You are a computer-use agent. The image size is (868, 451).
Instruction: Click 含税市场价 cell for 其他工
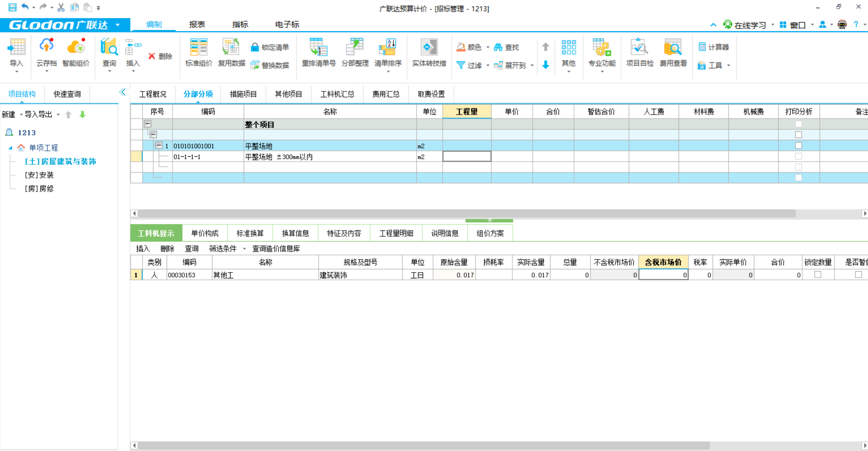coord(663,275)
